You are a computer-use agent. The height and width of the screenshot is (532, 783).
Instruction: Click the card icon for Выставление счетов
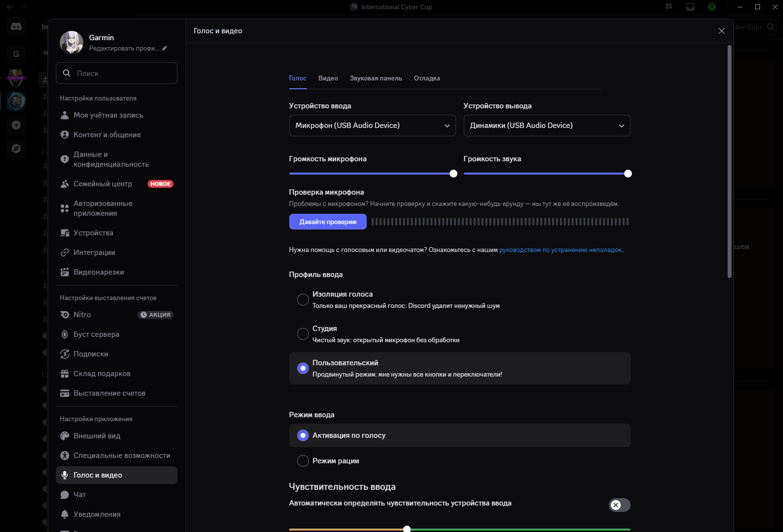tap(64, 393)
